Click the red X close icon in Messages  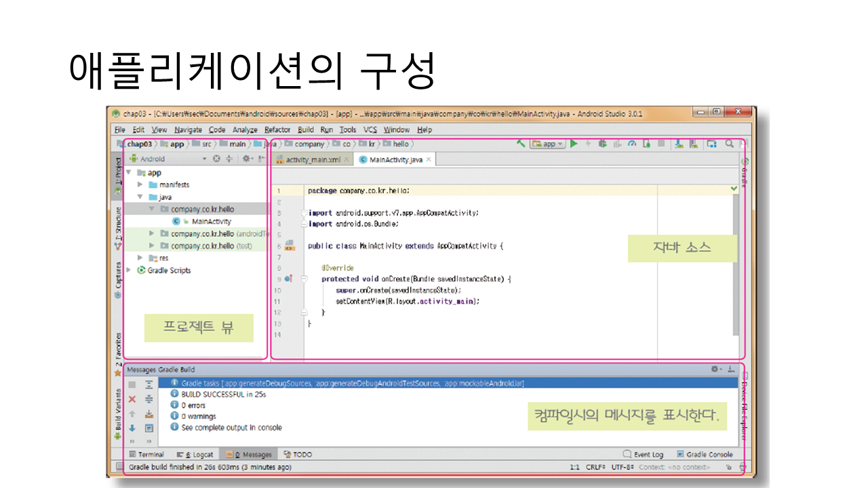[132, 399]
